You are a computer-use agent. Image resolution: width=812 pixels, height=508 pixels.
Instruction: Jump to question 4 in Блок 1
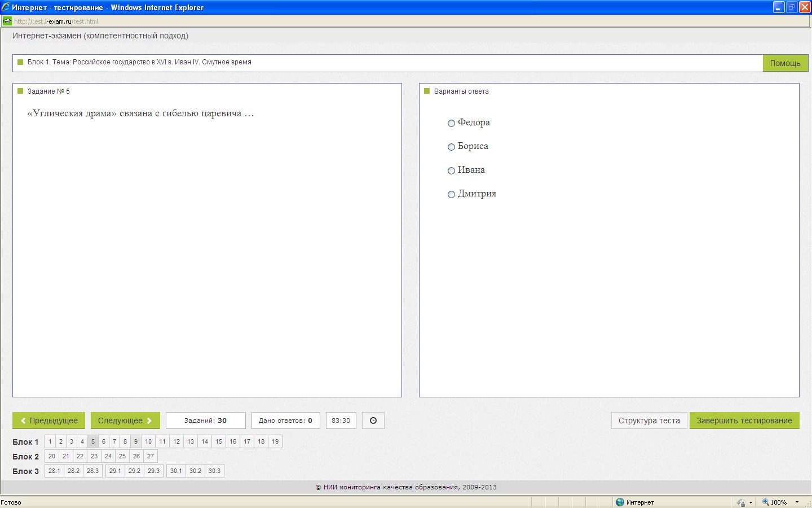point(82,441)
